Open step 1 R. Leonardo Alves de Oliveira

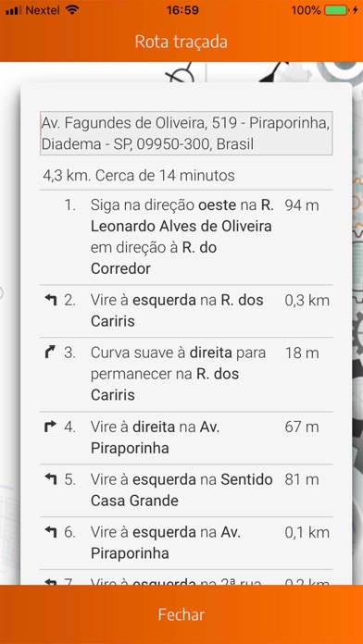point(186,237)
